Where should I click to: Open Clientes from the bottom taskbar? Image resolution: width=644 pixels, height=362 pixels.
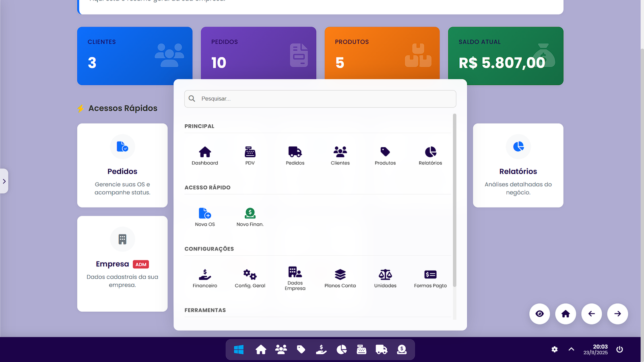click(281, 350)
